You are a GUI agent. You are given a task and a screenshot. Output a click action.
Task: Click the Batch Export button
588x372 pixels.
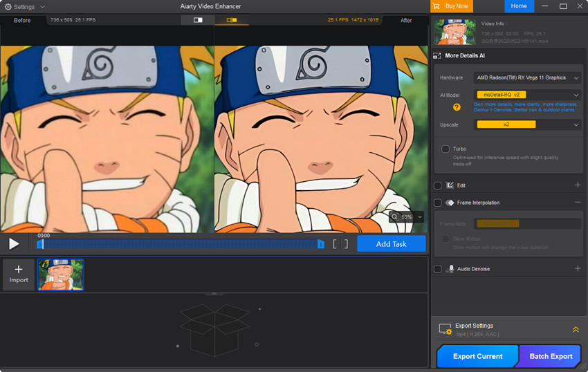coord(551,356)
